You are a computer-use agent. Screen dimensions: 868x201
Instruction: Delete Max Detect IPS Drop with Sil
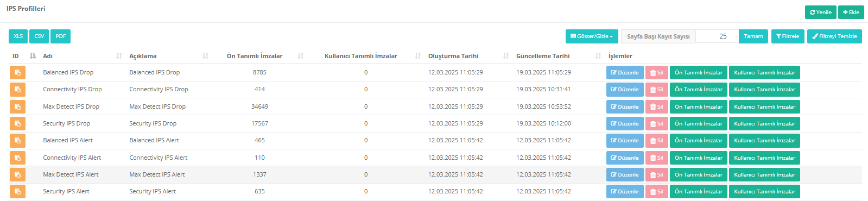[x=657, y=107]
